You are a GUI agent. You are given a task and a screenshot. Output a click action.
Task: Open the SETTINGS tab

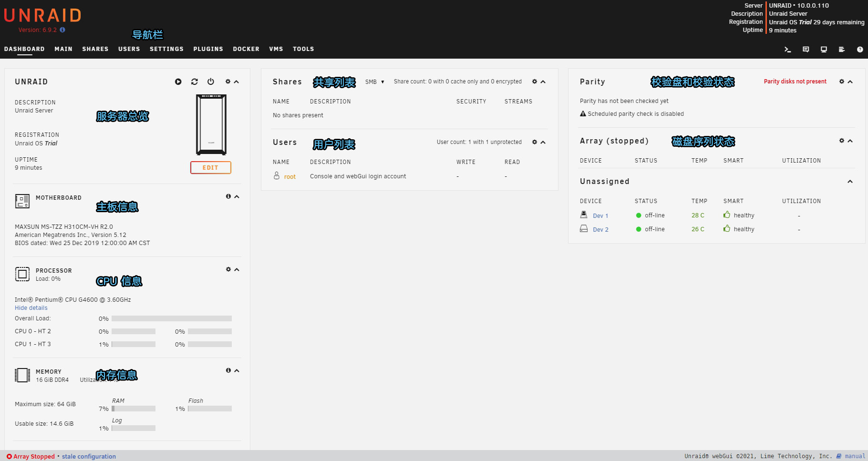click(x=166, y=49)
